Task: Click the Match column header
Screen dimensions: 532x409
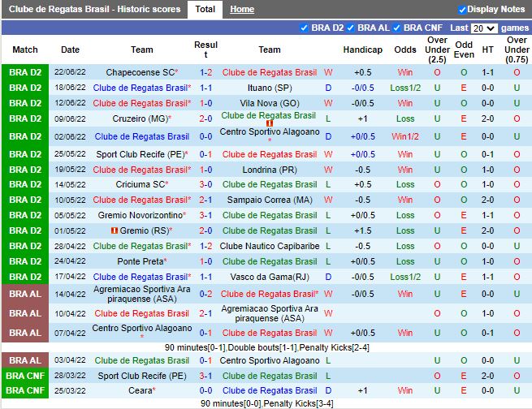Action: click(x=25, y=50)
